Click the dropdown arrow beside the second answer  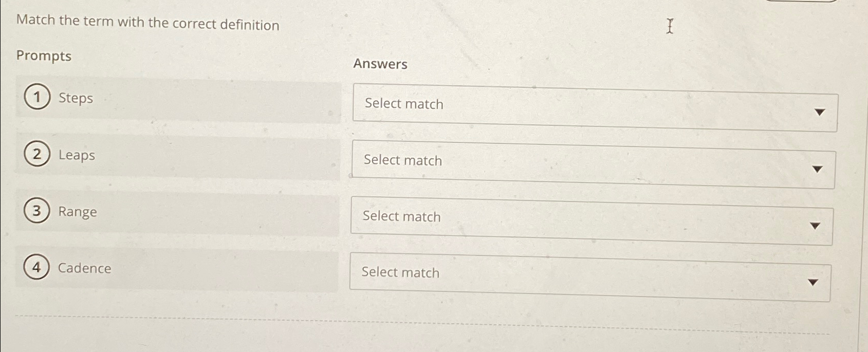(818, 170)
